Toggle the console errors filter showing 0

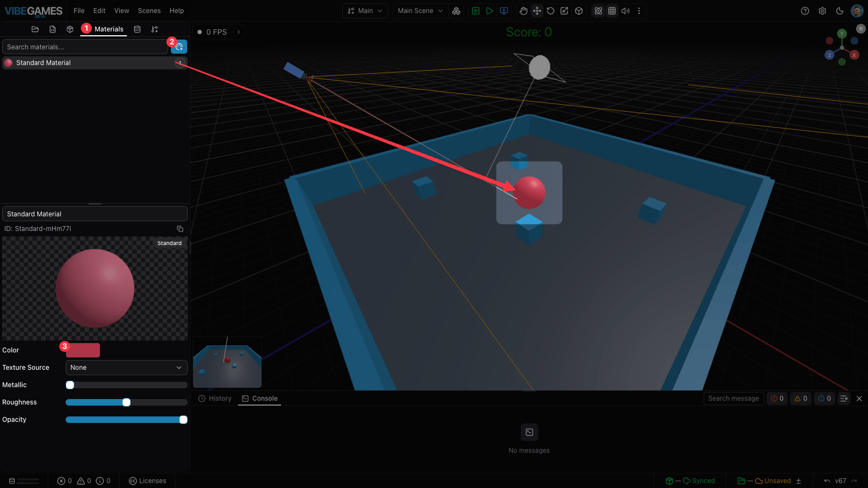tap(777, 399)
